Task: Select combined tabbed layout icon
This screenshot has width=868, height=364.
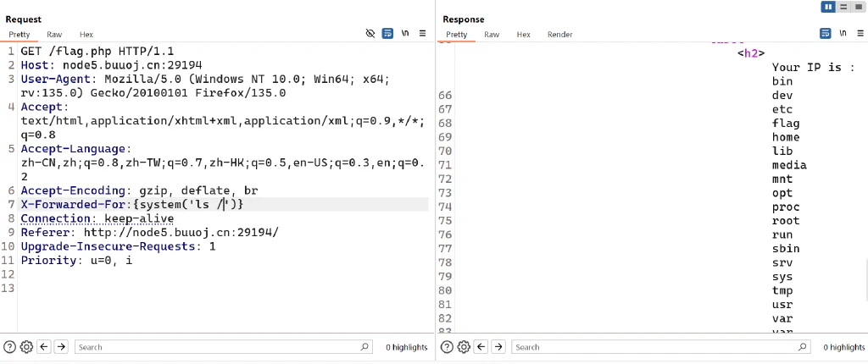Action: click(x=859, y=7)
